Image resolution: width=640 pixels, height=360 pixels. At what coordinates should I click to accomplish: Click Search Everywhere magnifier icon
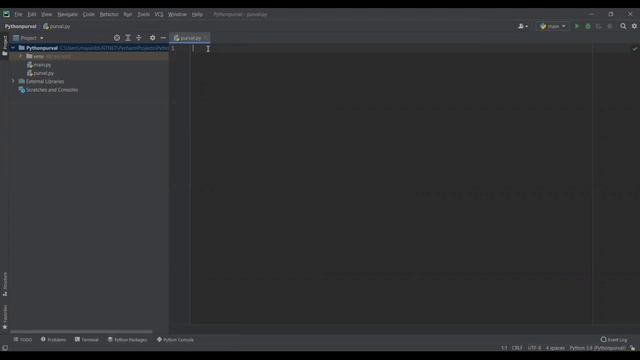pyautogui.click(x=623, y=27)
